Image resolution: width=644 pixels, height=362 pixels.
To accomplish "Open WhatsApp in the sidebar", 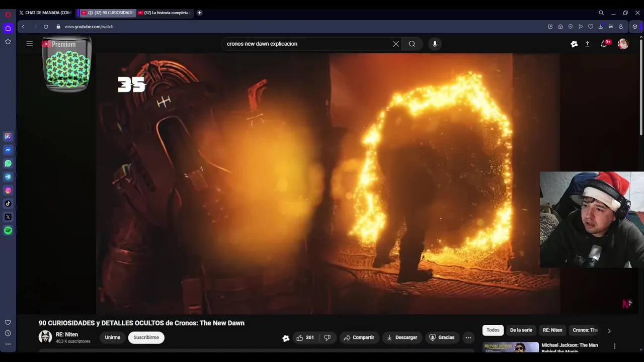I will tap(8, 163).
